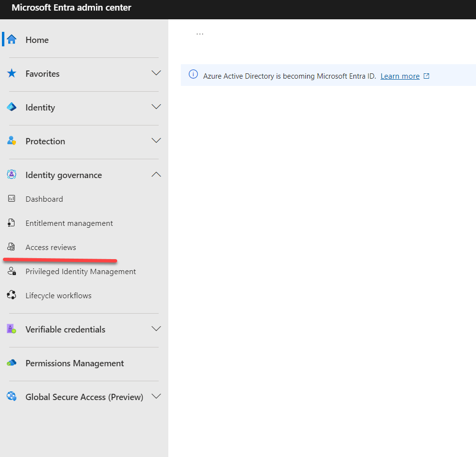Collapse the Identity governance section
The width and height of the screenshot is (476, 457).
[x=156, y=174]
